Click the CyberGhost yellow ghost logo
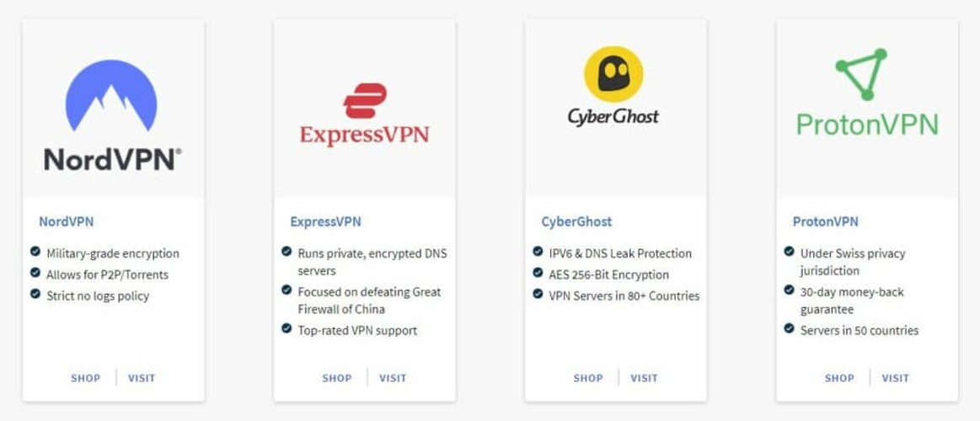 613,74
